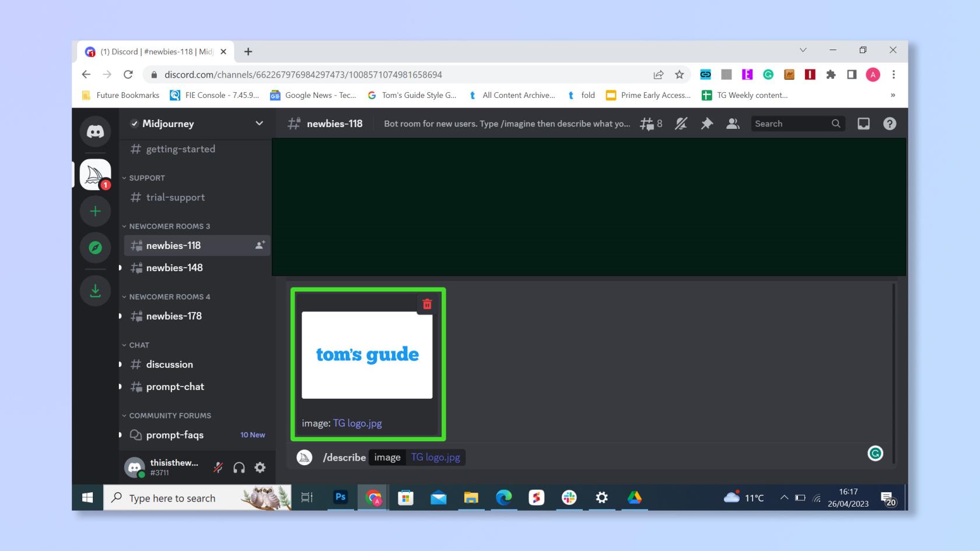Open pinned messages pin icon
980x551 pixels.
[706, 124]
